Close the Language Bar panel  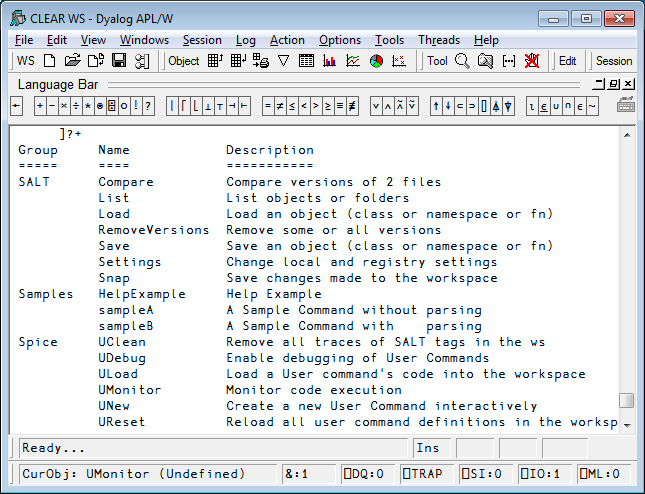tap(628, 84)
